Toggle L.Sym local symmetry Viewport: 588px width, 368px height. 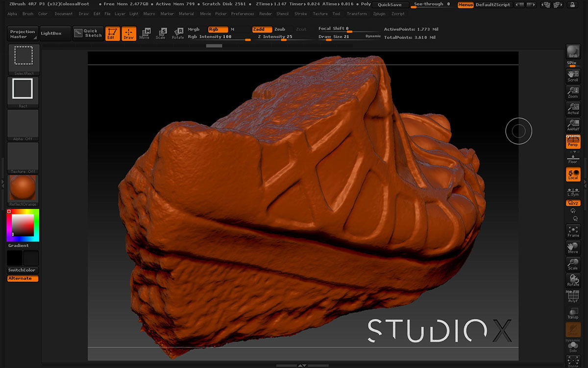click(573, 191)
